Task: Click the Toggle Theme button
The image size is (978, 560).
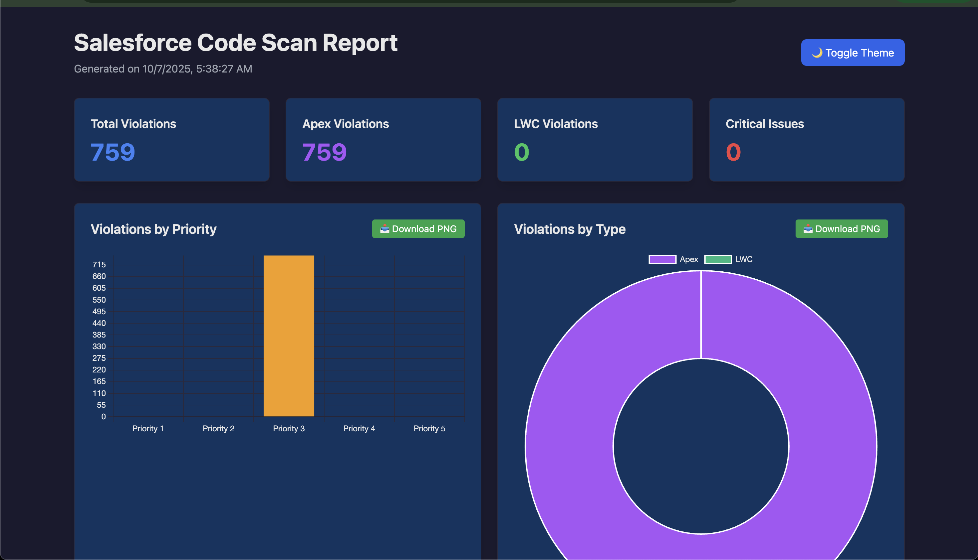Action: [x=853, y=53]
